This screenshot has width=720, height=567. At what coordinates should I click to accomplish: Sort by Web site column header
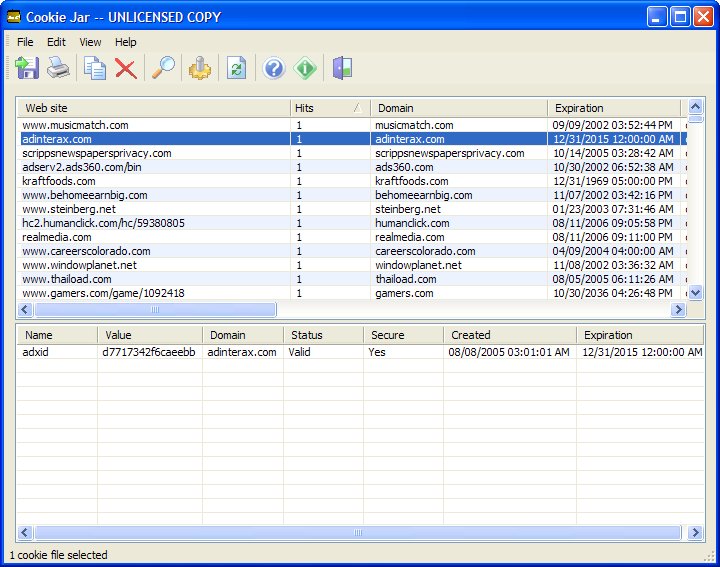click(x=154, y=108)
